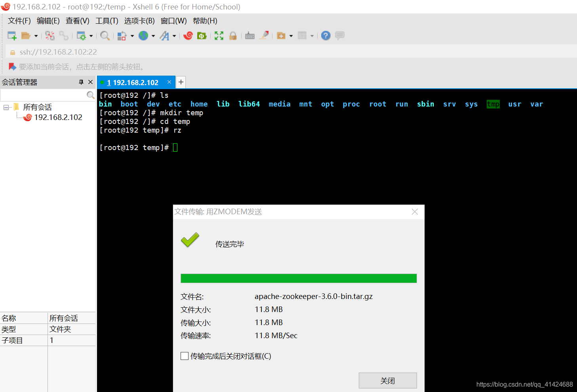The image size is (577, 392).
Task: Open the 帮助(H) menu
Action: tap(205, 21)
